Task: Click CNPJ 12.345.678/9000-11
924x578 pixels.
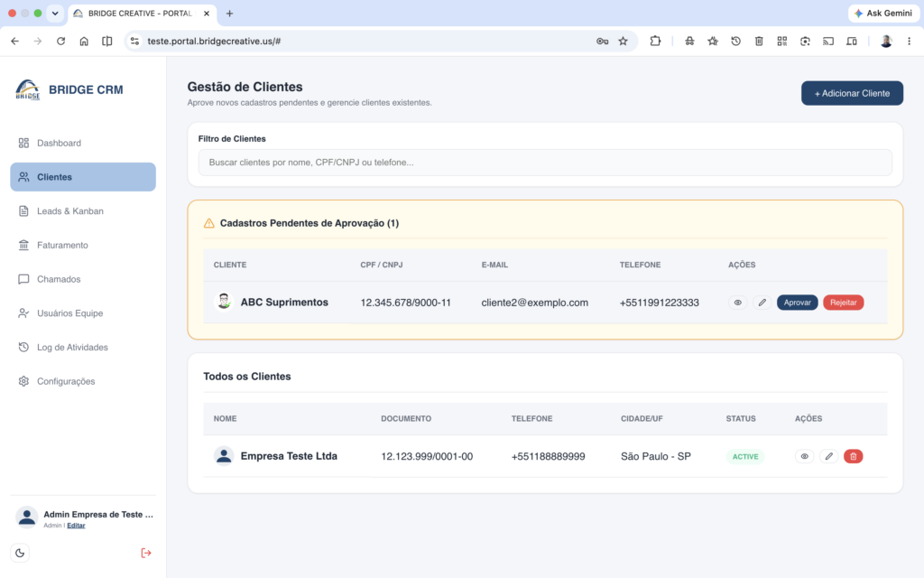Action: pyautogui.click(x=405, y=303)
